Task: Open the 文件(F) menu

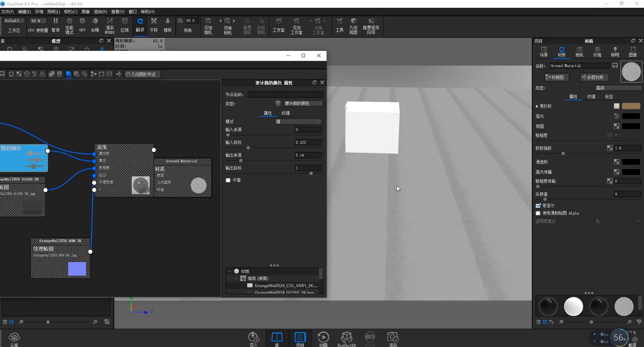Action: [x=7, y=11]
